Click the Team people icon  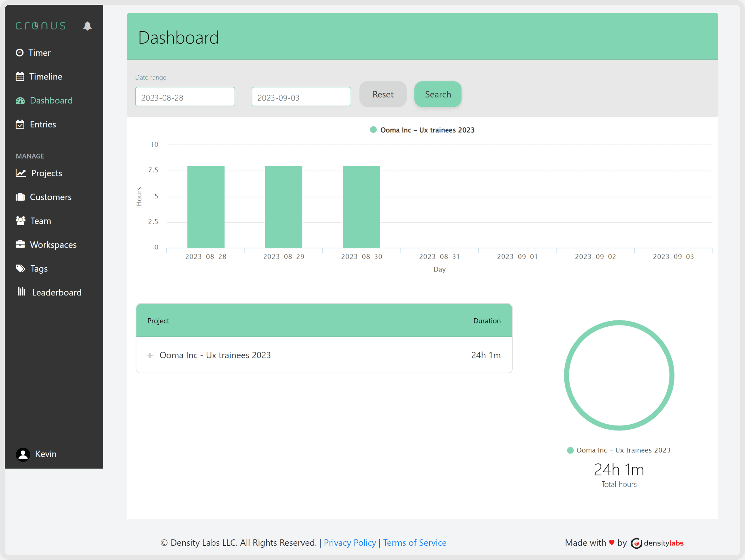tap(20, 221)
